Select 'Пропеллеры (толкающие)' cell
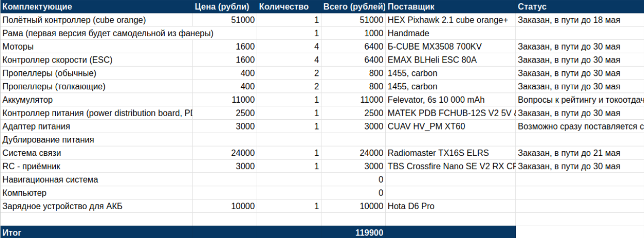Image resolution: width=644 pixels, height=238 pixels. click(96, 87)
